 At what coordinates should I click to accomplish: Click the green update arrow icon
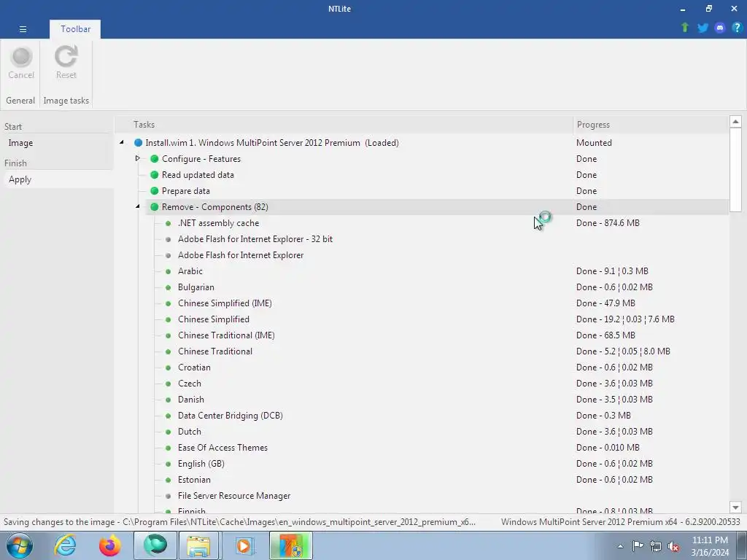tap(685, 28)
